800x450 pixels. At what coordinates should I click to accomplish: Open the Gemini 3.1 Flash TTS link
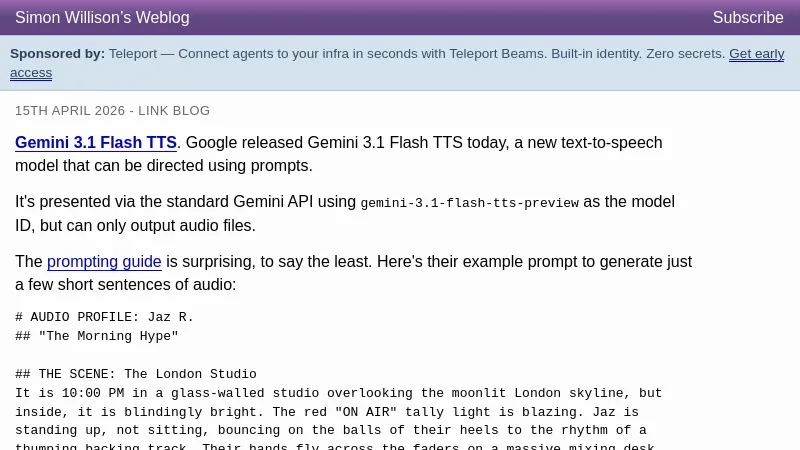(x=96, y=143)
